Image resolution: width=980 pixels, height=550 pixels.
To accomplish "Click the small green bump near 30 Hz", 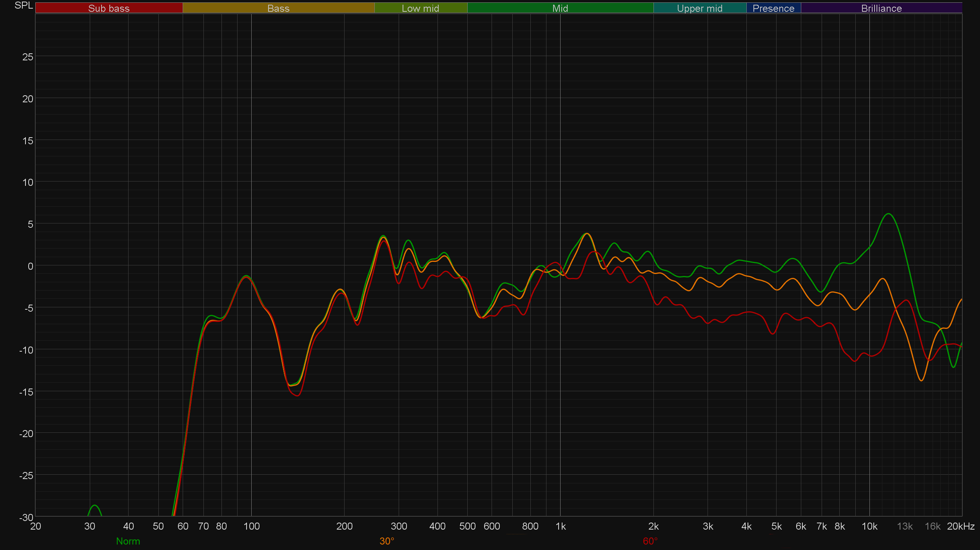I will [x=94, y=506].
